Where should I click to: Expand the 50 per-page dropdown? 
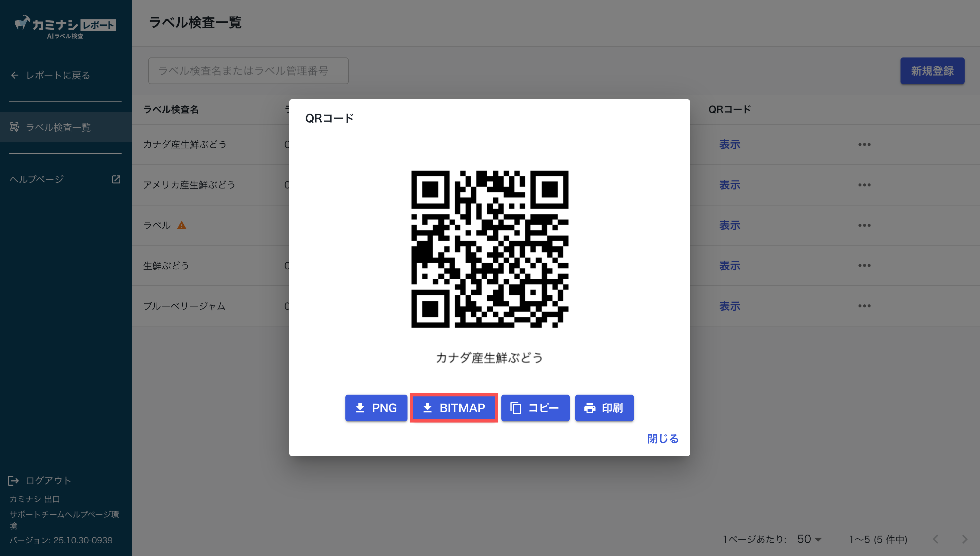[x=809, y=539]
